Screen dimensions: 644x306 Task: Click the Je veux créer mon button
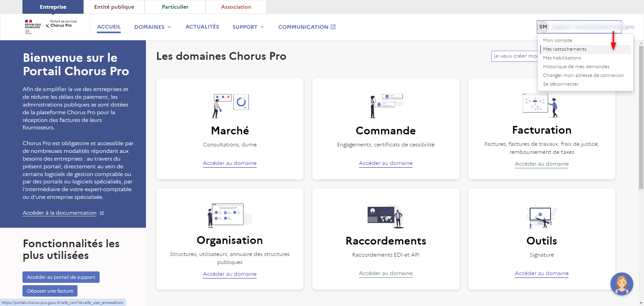pos(515,56)
